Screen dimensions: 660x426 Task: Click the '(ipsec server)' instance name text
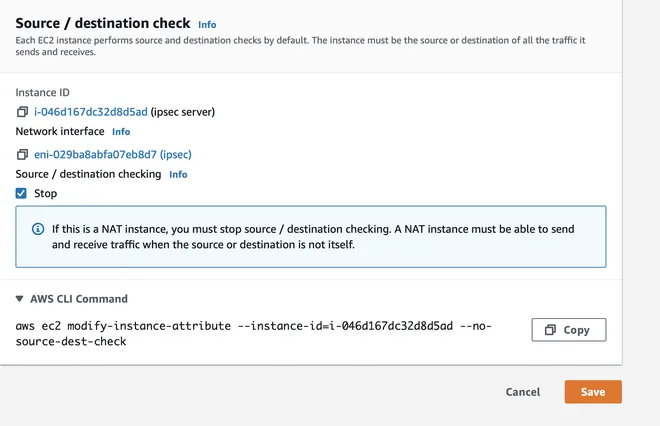click(x=183, y=112)
